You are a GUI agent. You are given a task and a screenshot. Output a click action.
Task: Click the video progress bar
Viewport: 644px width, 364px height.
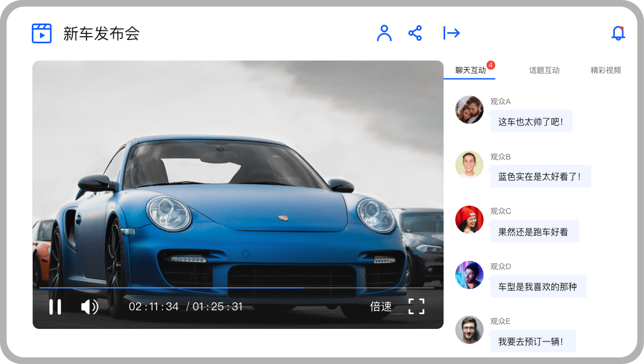tap(237, 287)
